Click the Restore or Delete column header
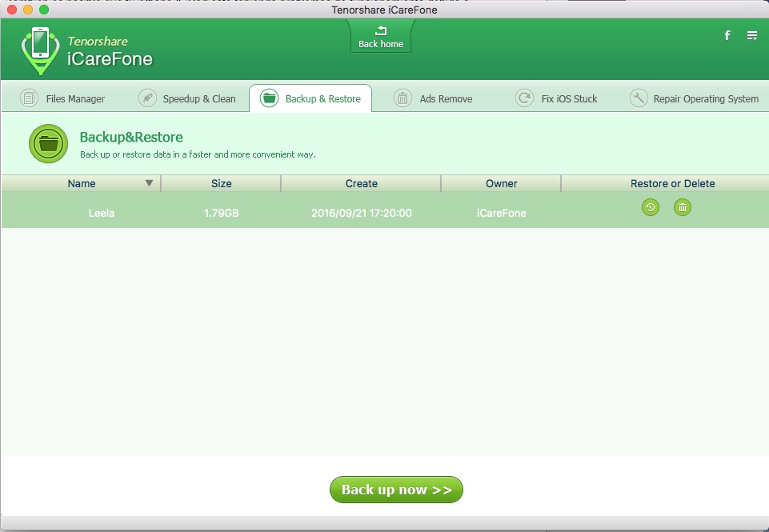Image resolution: width=769 pixels, height=532 pixels. coord(672,183)
